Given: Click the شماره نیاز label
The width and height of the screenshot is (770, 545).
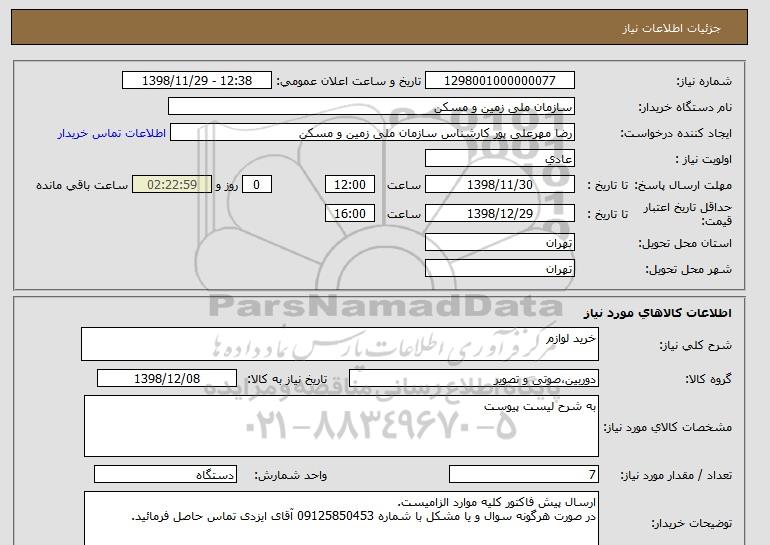Looking at the screenshot, I should (x=704, y=81).
